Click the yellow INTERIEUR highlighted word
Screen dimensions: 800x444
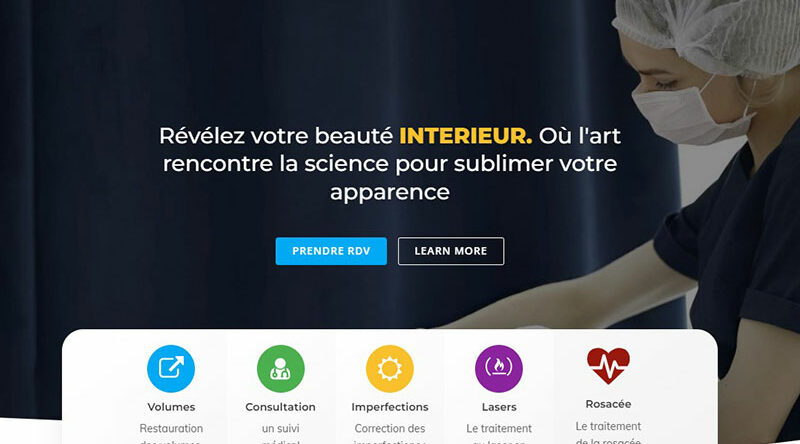(465, 136)
